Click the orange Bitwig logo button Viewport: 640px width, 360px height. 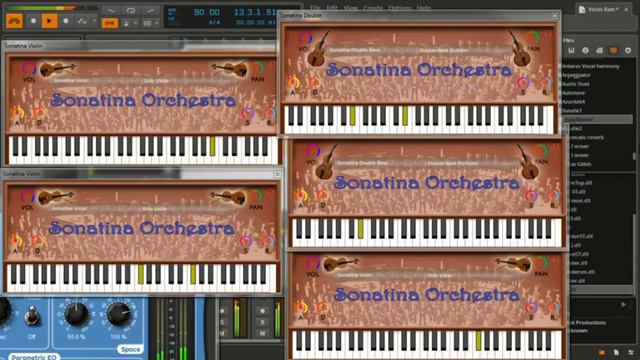(x=14, y=21)
